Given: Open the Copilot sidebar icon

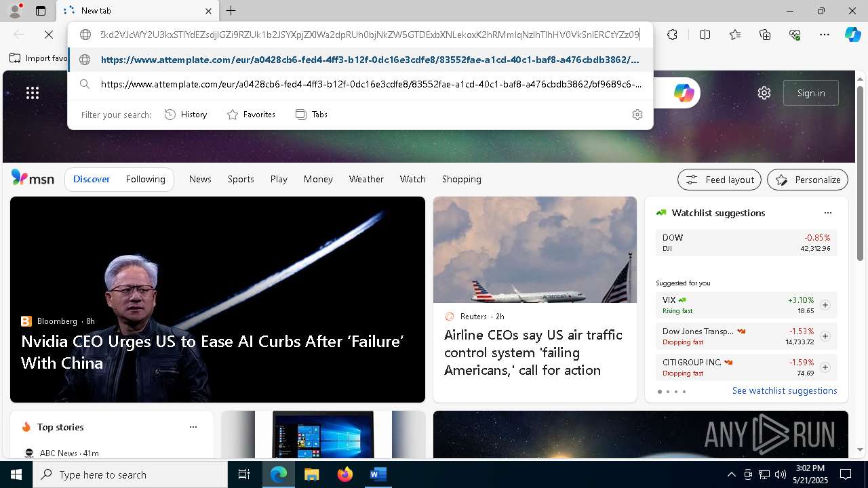Looking at the screenshot, I should tap(852, 35).
